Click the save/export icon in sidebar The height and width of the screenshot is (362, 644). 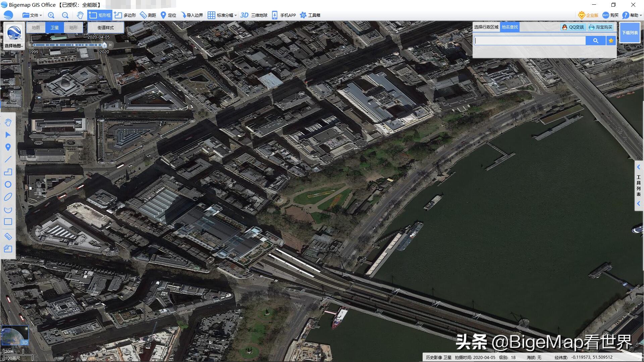click(x=8, y=249)
